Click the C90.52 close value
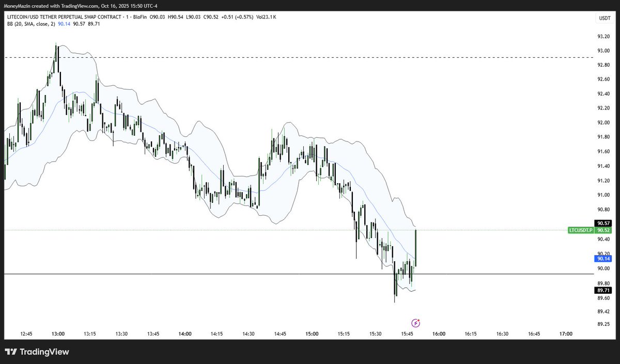 [x=211, y=17]
